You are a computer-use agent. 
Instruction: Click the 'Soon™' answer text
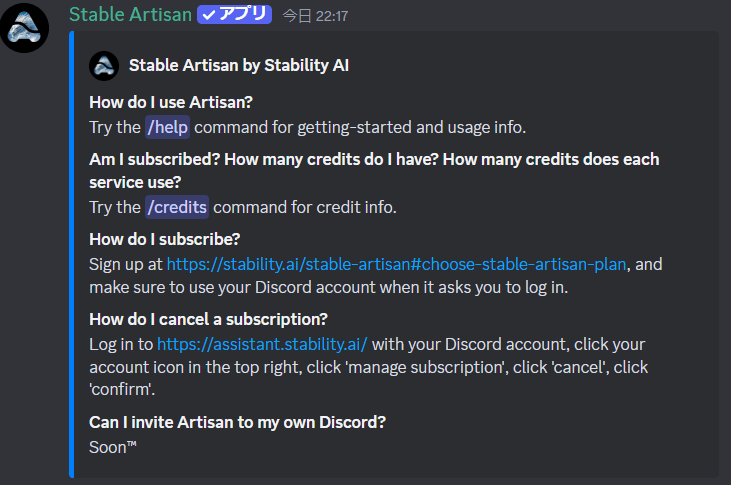(x=113, y=447)
